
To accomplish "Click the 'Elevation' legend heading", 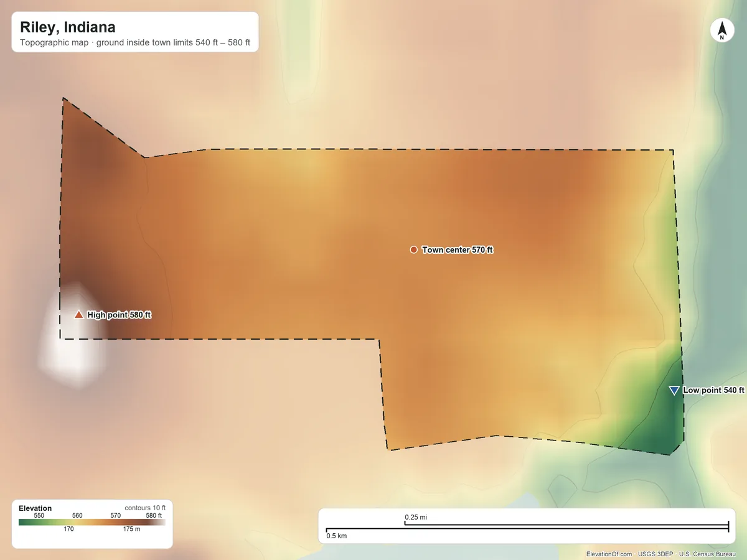I will 35,508.
